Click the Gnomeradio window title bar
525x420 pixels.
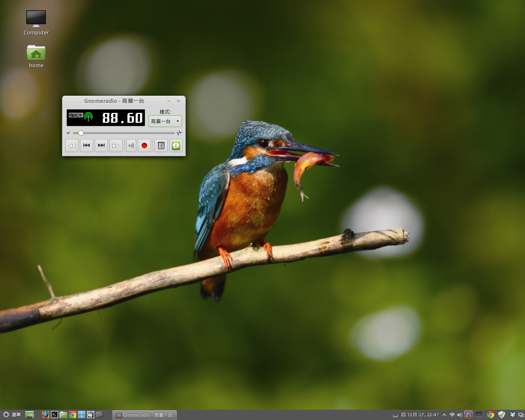point(114,101)
